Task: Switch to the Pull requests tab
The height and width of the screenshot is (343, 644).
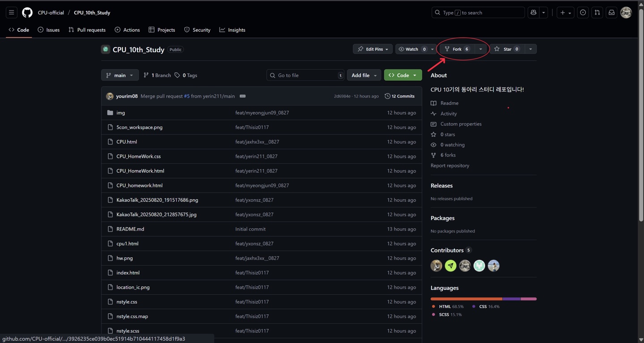Action: coord(87,30)
